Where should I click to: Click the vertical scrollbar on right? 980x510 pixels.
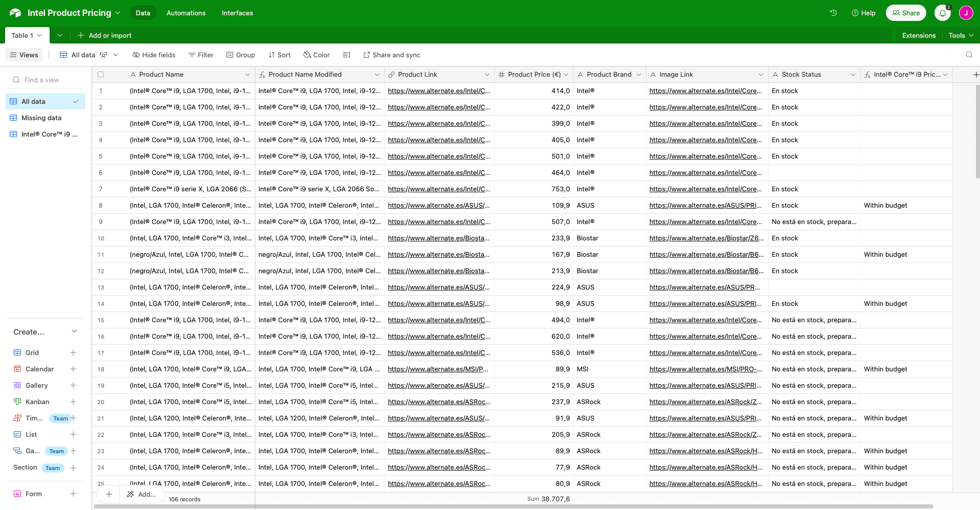pyautogui.click(x=977, y=132)
